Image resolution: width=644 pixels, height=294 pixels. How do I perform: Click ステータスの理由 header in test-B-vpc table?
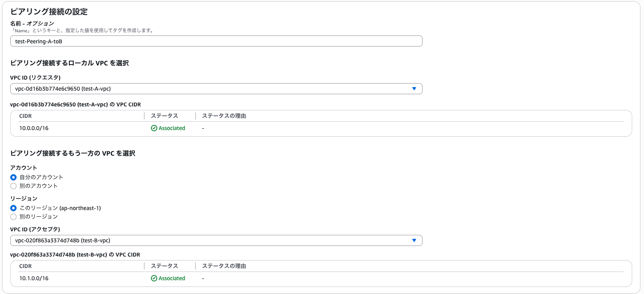(224, 266)
